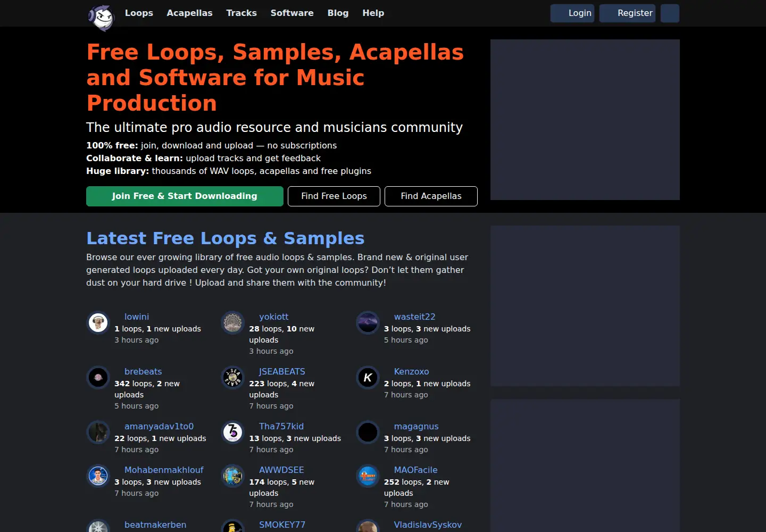Image resolution: width=766 pixels, height=532 pixels.
Task: Click "342 loops, 2 new uploads" text
Action: (x=147, y=389)
